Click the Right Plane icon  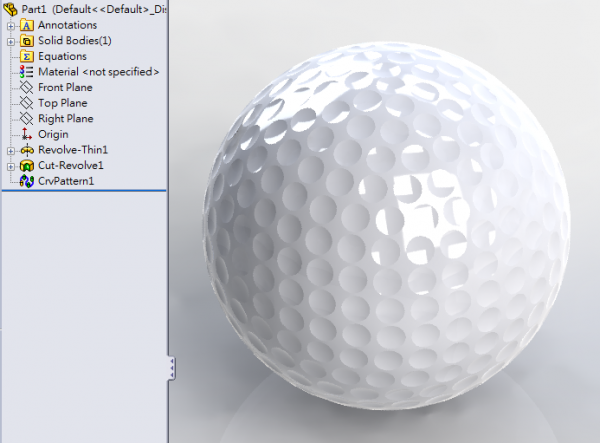click(x=26, y=119)
